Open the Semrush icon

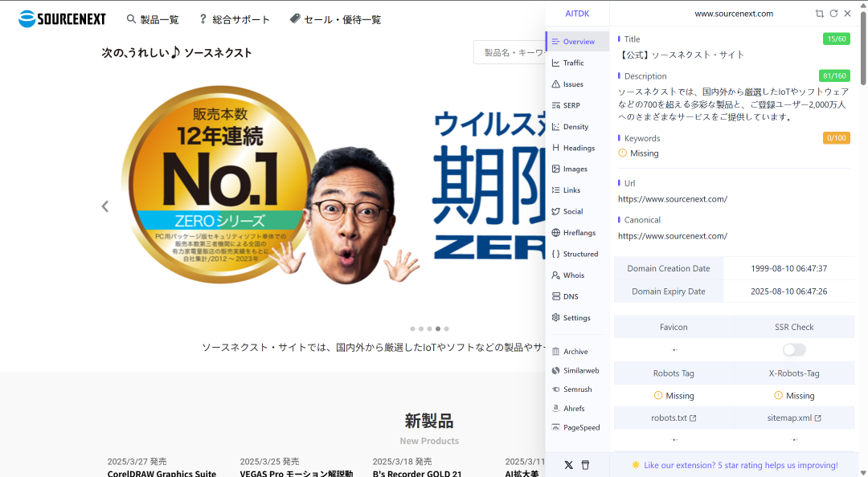point(556,389)
